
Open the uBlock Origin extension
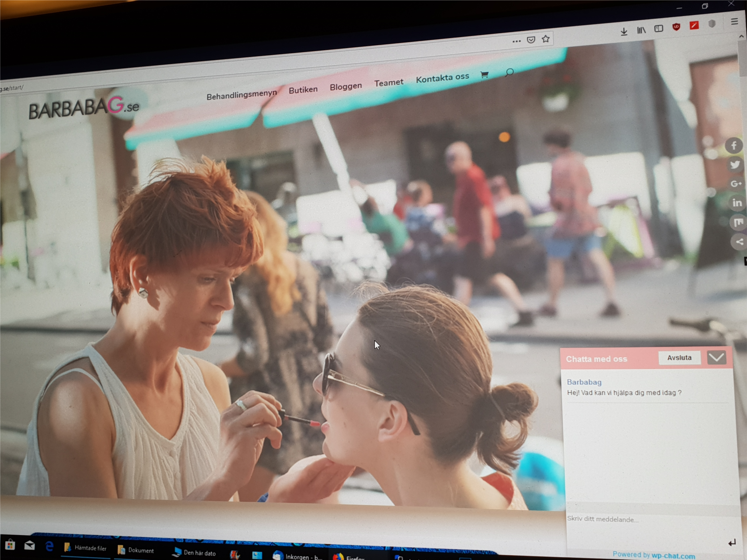click(676, 27)
